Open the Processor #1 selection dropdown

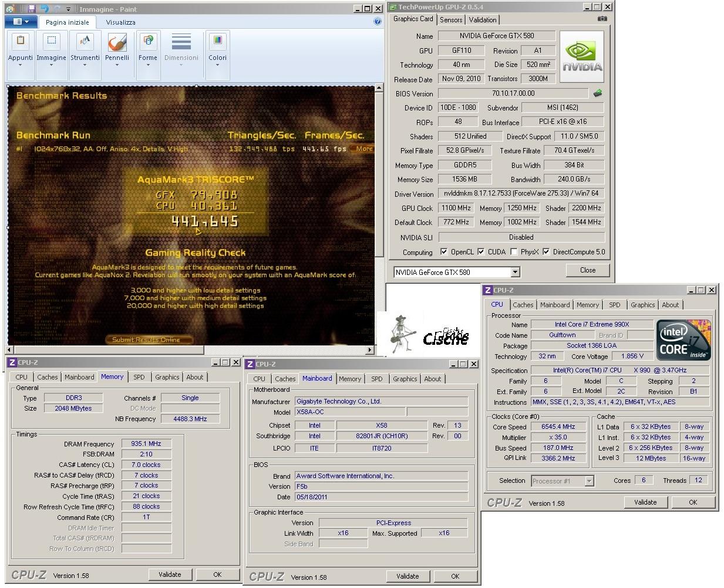[x=589, y=481]
